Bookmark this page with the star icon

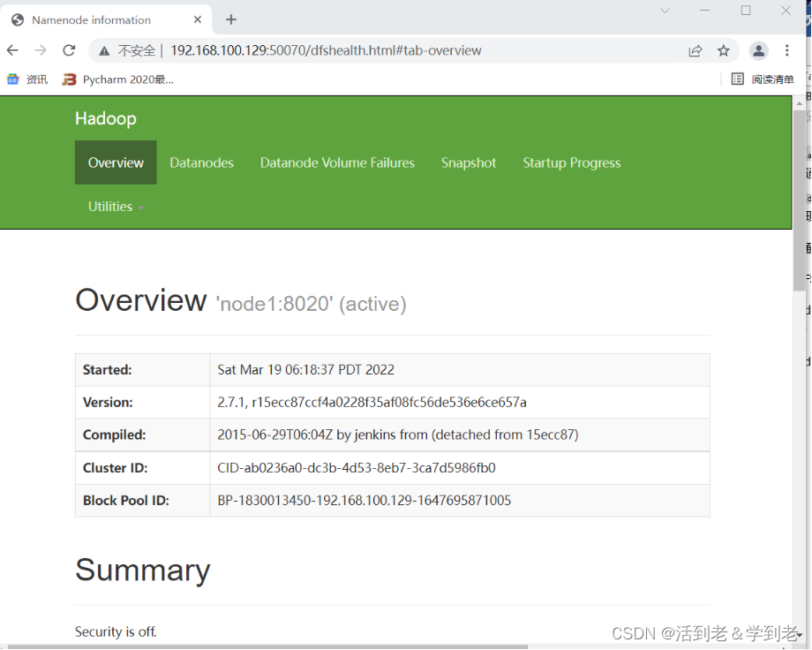tap(724, 50)
